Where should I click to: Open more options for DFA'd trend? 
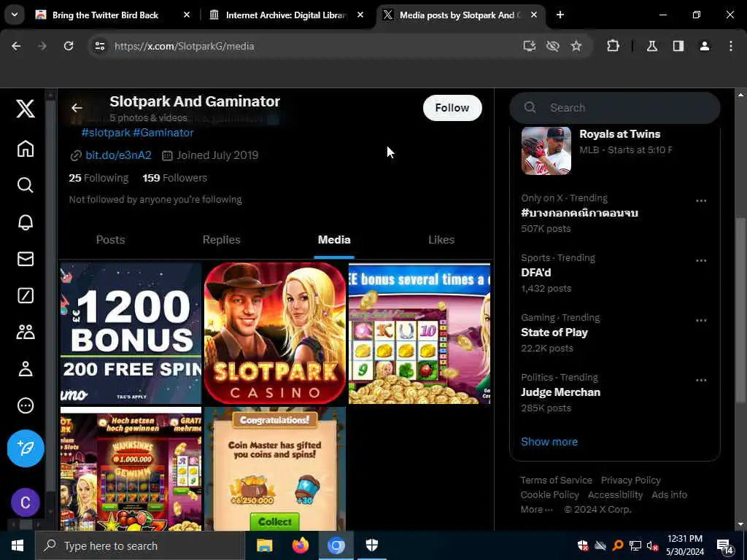(701, 260)
